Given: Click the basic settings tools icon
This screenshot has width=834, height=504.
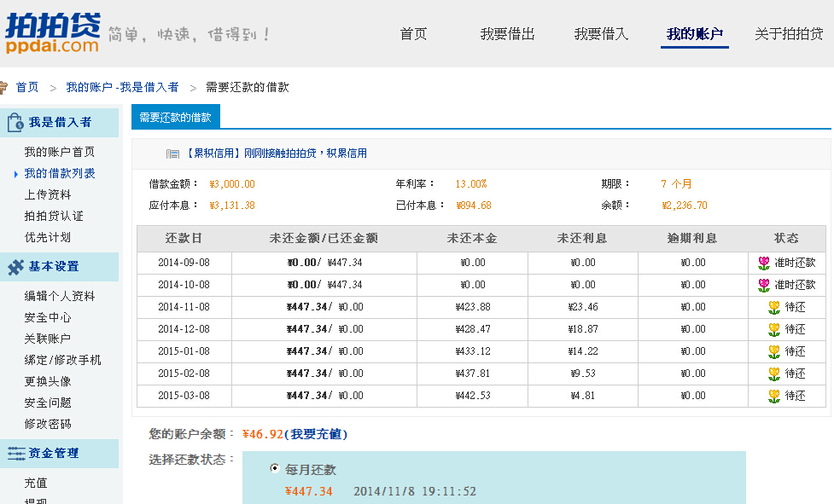Looking at the screenshot, I should coord(15,267).
